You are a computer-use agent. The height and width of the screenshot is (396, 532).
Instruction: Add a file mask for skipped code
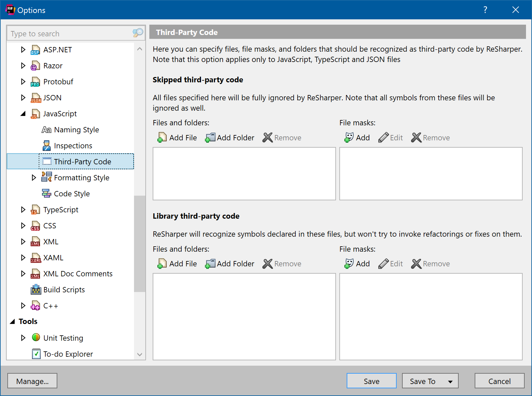357,138
